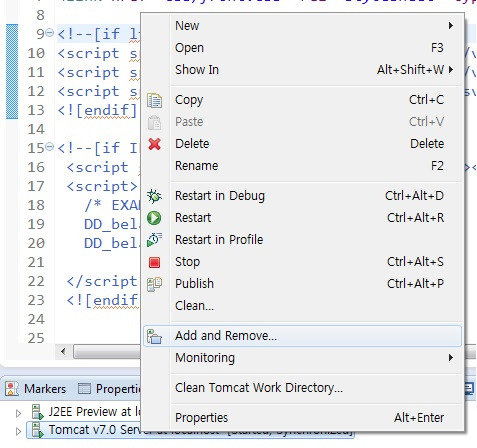This screenshot has width=477, height=448.
Task: Click the Stop entry text
Action: pos(188,262)
